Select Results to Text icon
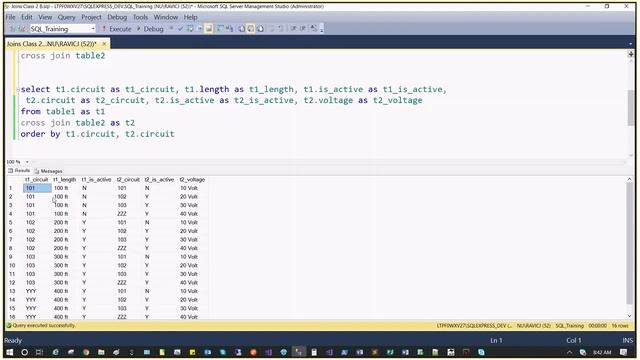This screenshot has height=360, width=640. click(x=241, y=29)
